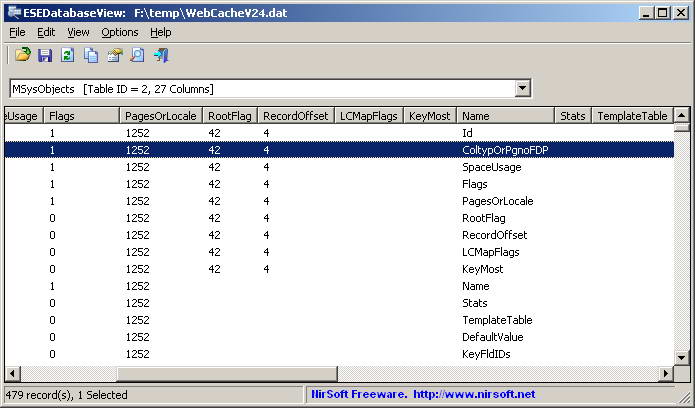Click vertical scrollbar up arrow

tap(681, 115)
